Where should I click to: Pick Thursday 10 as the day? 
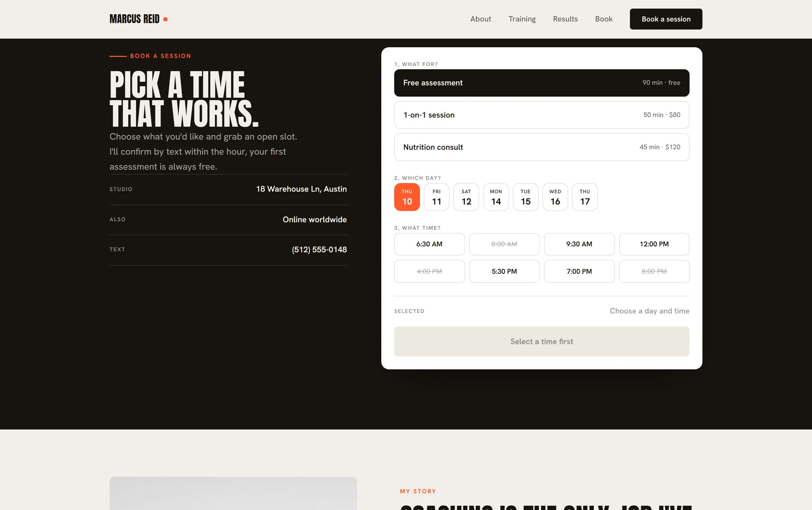[x=407, y=197]
